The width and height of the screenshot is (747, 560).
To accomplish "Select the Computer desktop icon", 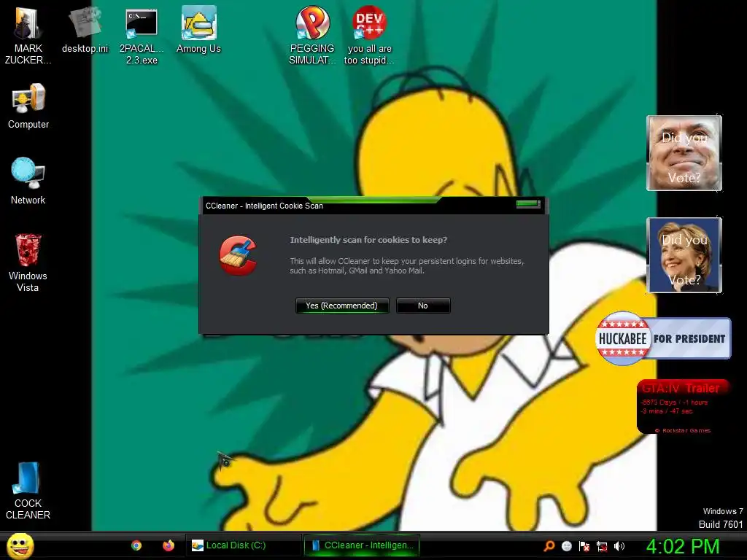I will coord(28,106).
